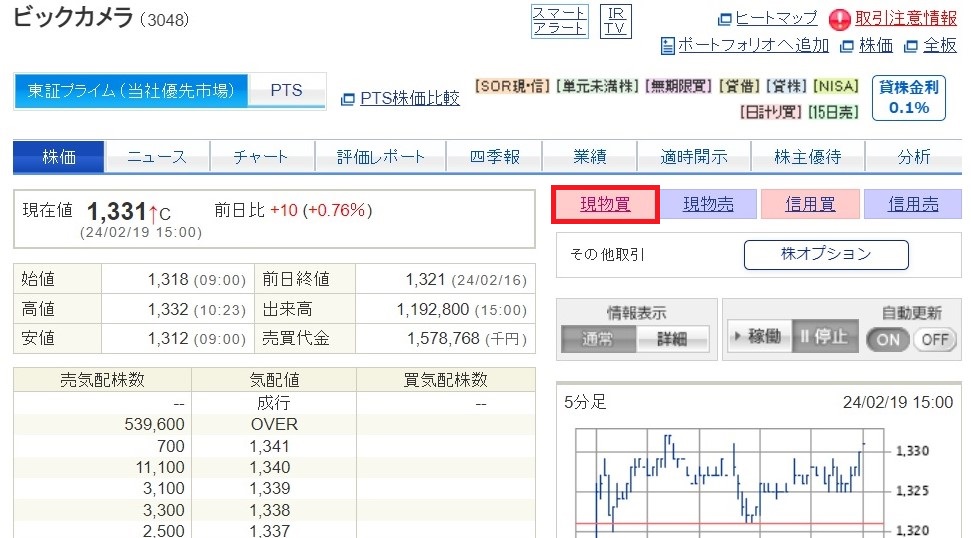This screenshot has width=971, height=538.
Task: Click the [NISA] trading tag
Action: 836,86
